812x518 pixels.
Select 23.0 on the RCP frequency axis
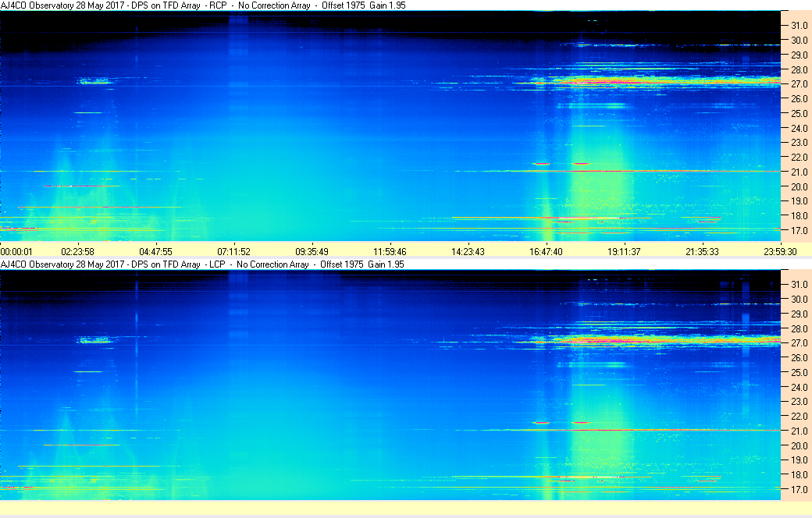(x=799, y=142)
